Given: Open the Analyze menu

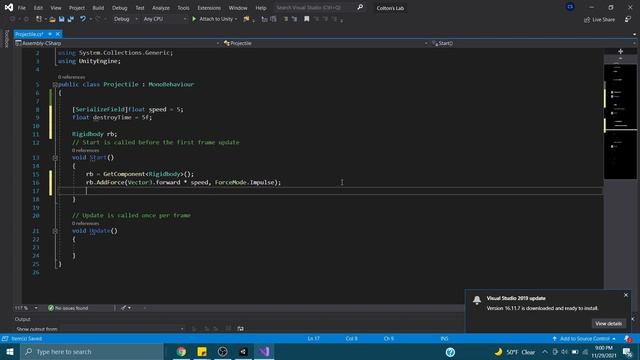Looking at the screenshot, I should (x=161, y=8).
